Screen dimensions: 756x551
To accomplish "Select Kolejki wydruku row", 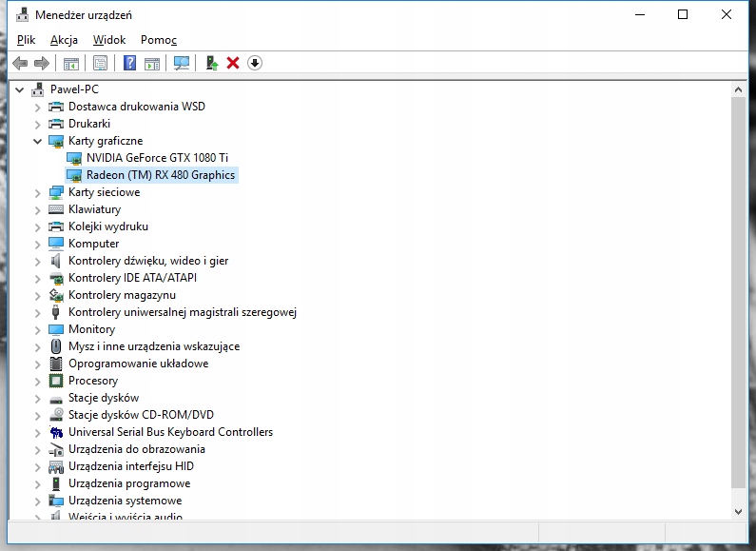I will coord(108,226).
